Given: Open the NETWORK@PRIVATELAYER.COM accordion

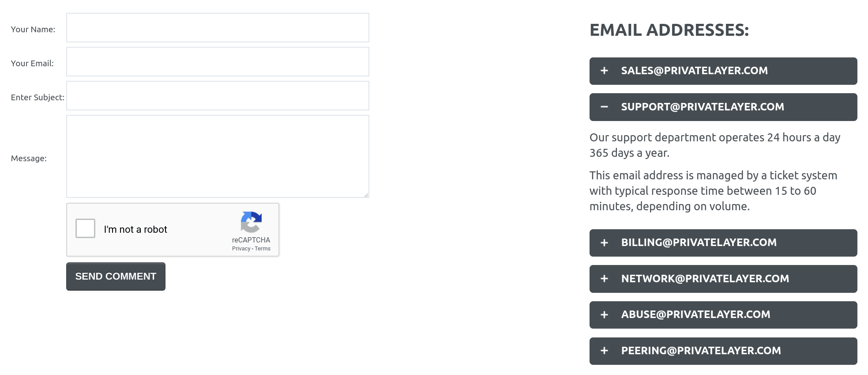Looking at the screenshot, I should pos(723,279).
